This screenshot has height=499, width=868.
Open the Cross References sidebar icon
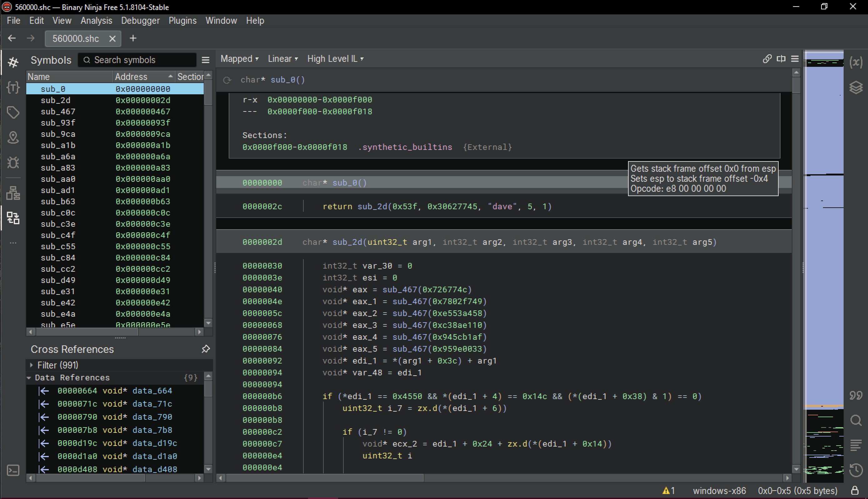tap(13, 218)
